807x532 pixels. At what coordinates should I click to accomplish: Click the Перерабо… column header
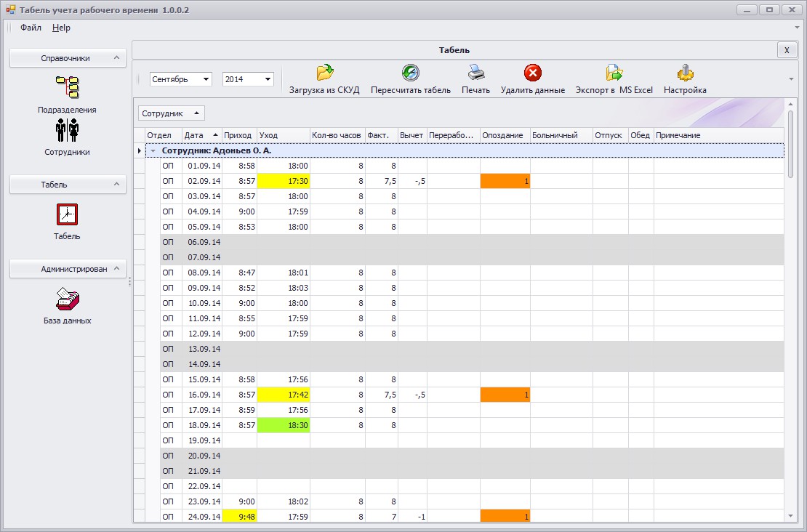(x=454, y=135)
